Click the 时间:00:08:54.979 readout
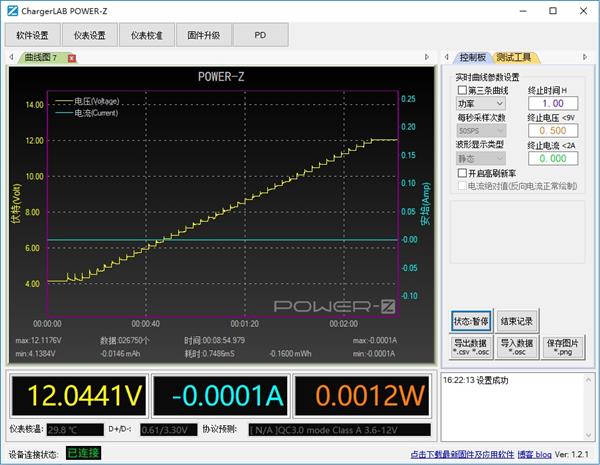Viewport: 600px width, 465px height. click(x=214, y=340)
